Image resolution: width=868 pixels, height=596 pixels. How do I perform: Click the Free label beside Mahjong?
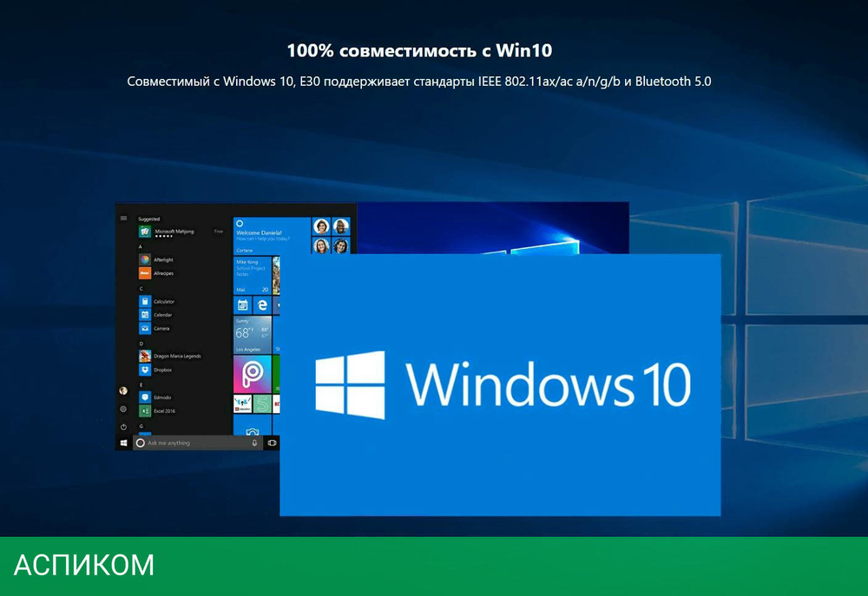click(219, 232)
